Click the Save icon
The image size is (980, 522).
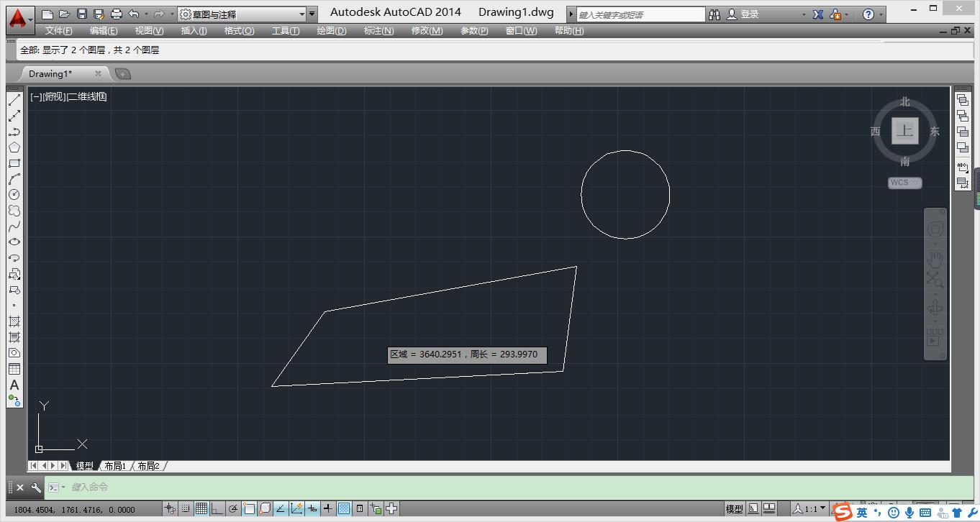click(82, 14)
